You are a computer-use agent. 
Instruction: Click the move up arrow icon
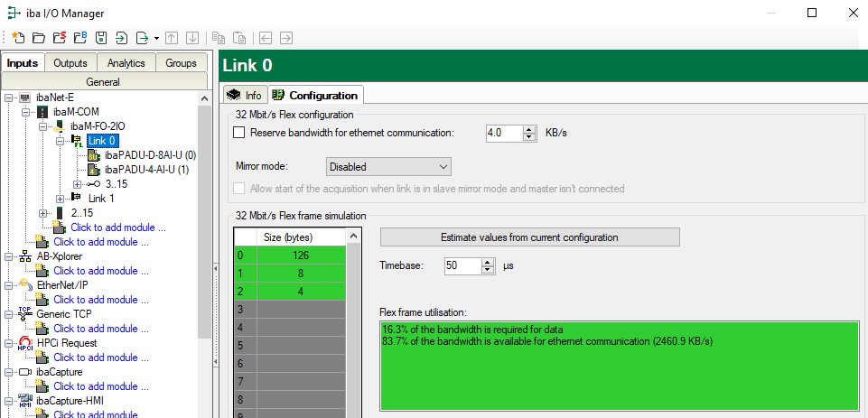click(x=172, y=38)
